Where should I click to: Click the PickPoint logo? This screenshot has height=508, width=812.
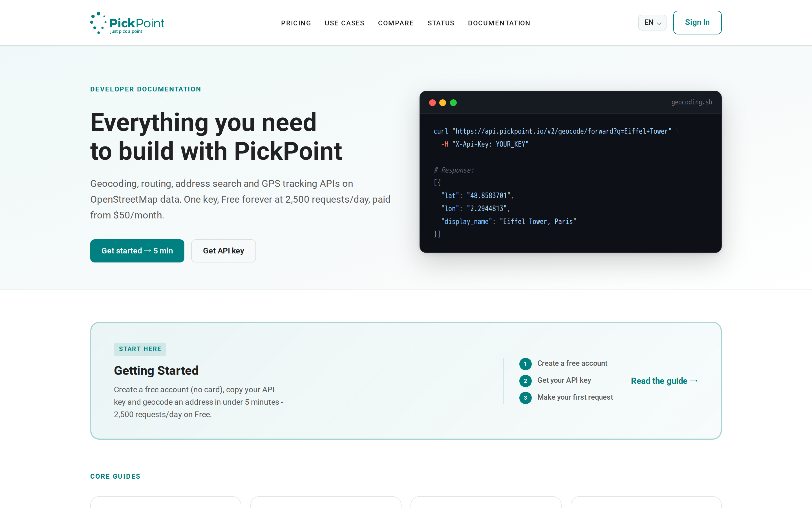click(x=127, y=23)
